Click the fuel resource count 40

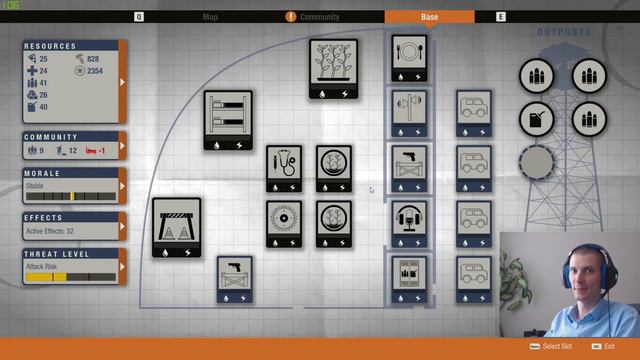(x=43, y=107)
